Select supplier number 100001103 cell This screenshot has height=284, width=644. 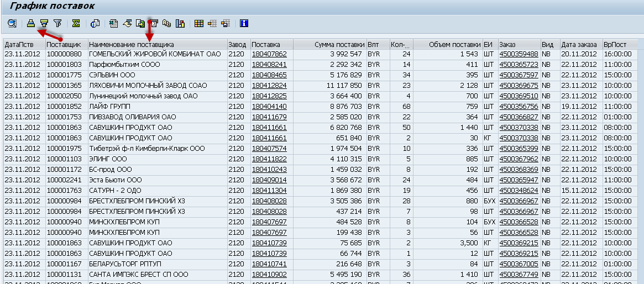pos(66,159)
